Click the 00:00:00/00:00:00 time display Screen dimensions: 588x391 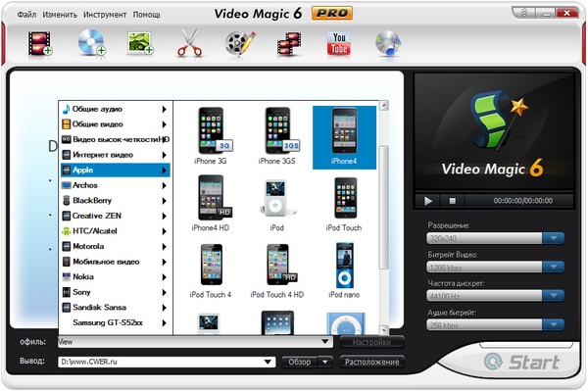(522, 201)
